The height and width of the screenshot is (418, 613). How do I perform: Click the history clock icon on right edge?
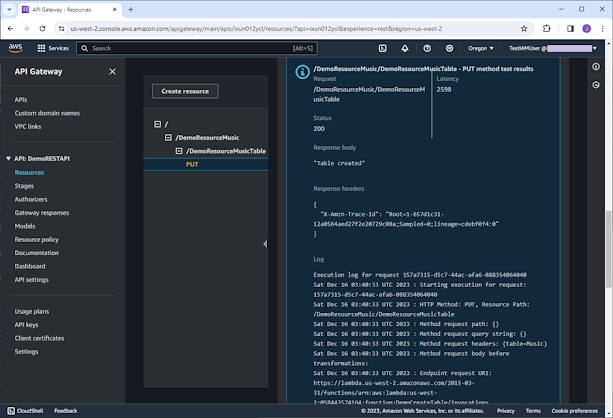click(x=596, y=85)
